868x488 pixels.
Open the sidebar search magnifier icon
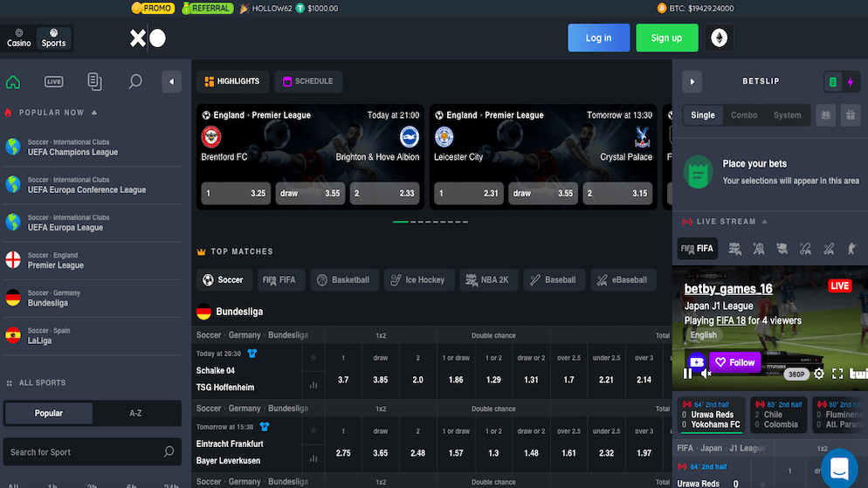click(135, 82)
